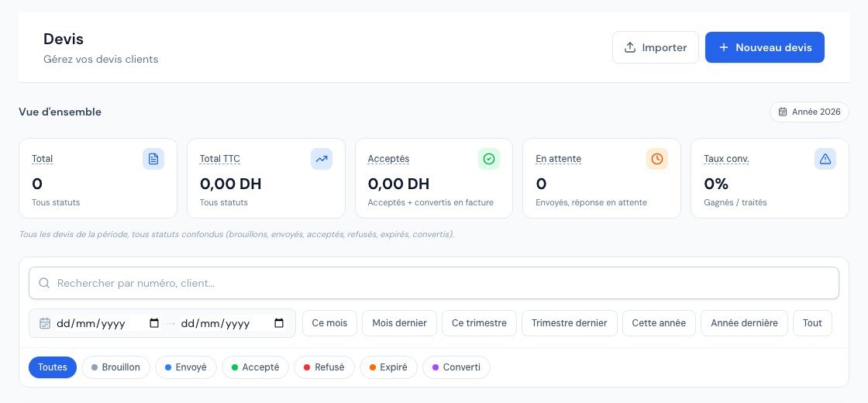
Task: Show Tout date range
Action: (x=812, y=323)
